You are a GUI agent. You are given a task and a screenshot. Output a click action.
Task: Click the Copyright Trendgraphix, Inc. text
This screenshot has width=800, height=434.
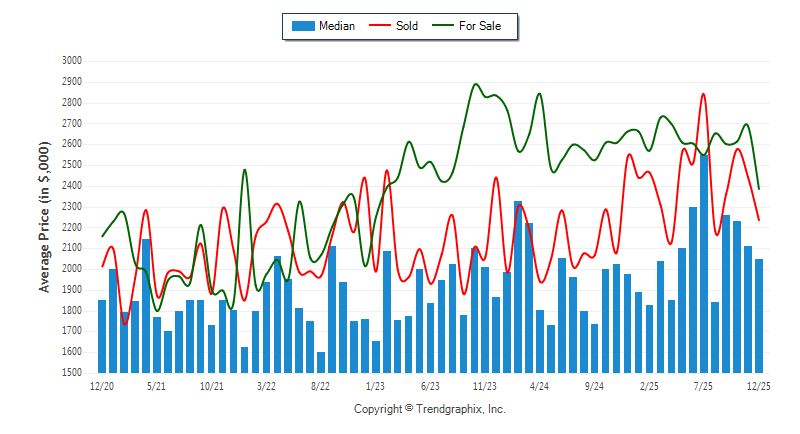click(430, 409)
